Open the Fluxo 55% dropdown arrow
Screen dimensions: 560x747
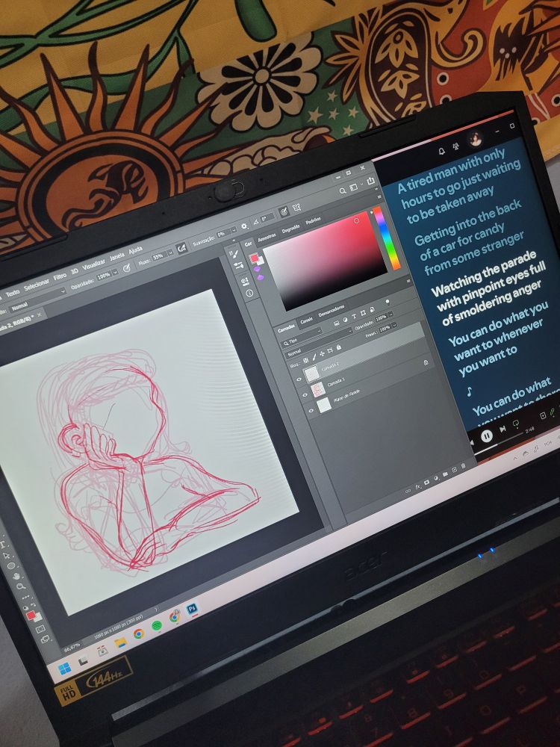coord(170,252)
